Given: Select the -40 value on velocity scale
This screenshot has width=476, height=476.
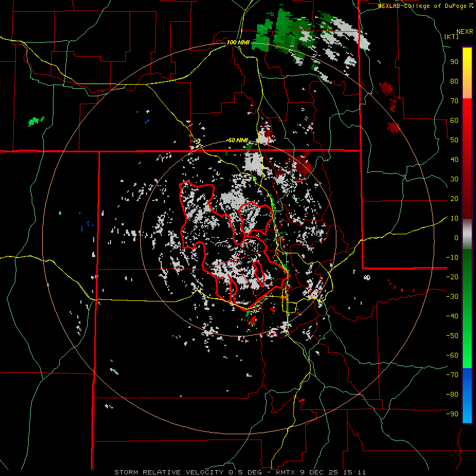Looking at the screenshot, I should click(x=452, y=316).
